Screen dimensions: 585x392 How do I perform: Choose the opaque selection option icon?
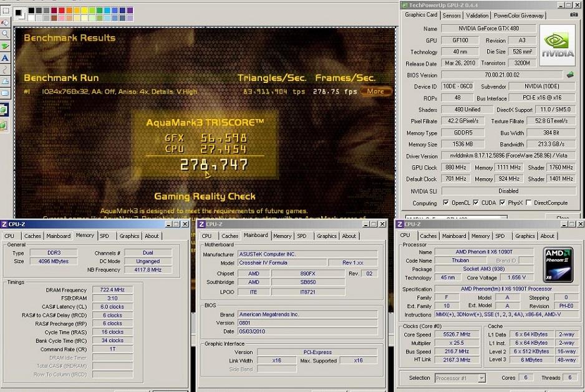4,110
